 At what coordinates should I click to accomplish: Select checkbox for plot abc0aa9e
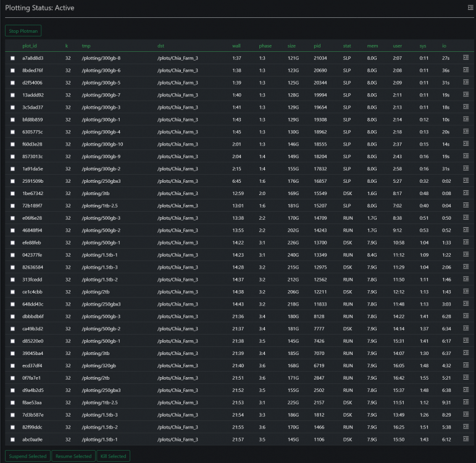coord(12,440)
